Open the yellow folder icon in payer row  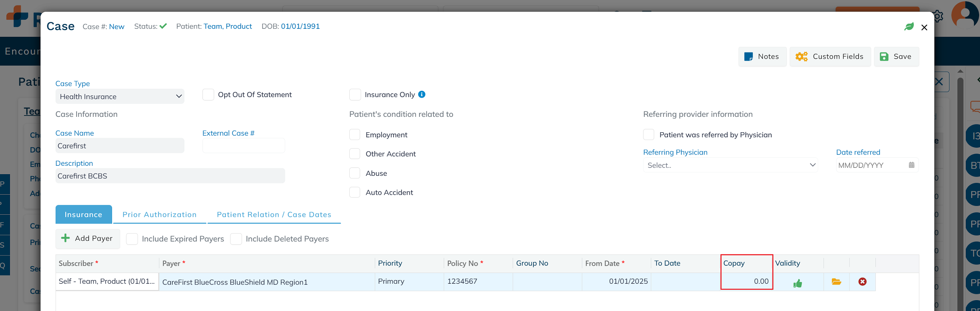(x=836, y=282)
